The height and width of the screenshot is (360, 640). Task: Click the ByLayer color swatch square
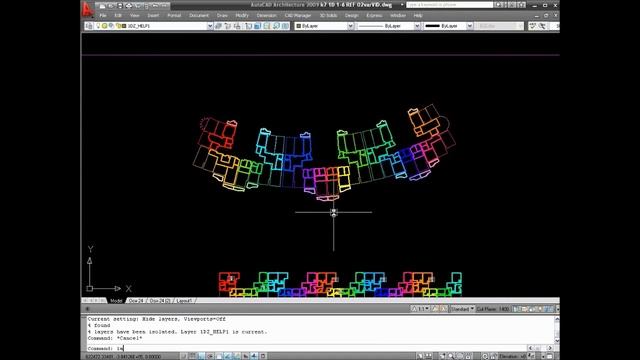point(298,26)
